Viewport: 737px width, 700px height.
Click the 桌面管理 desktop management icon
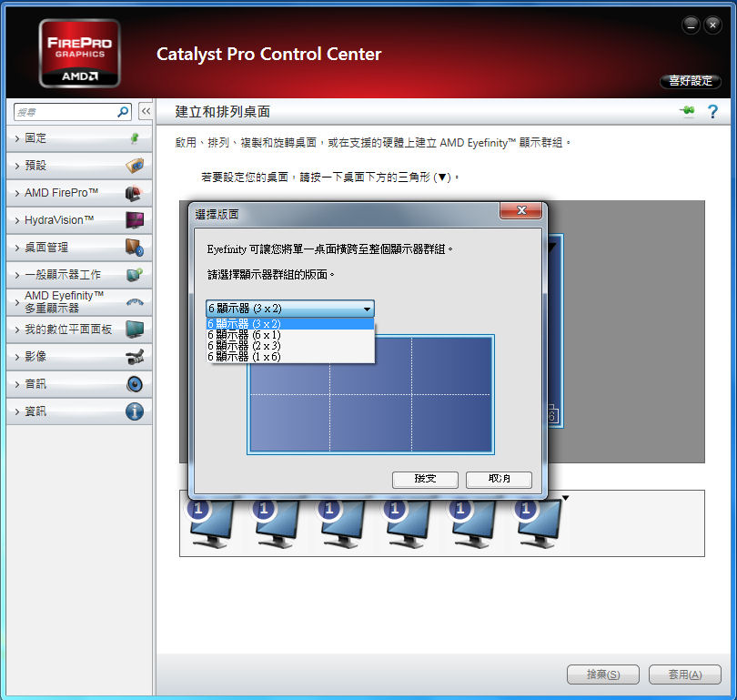[135, 248]
